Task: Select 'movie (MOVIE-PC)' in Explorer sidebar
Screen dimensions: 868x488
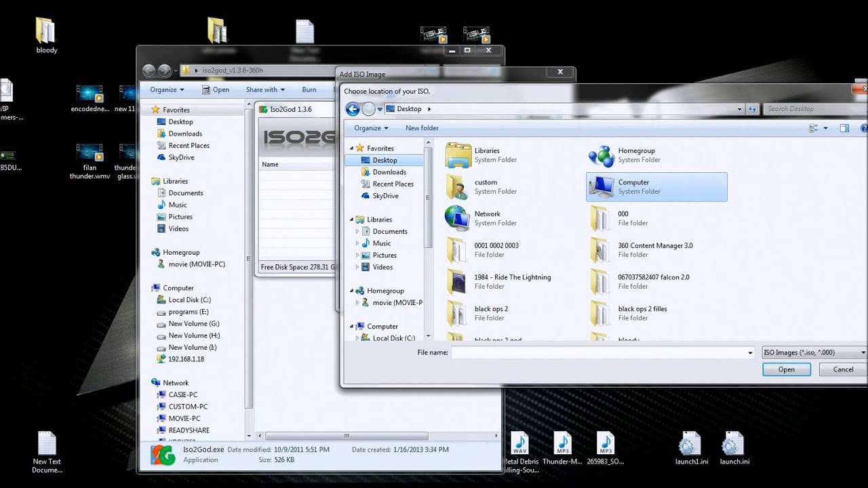Action: pyautogui.click(x=190, y=264)
